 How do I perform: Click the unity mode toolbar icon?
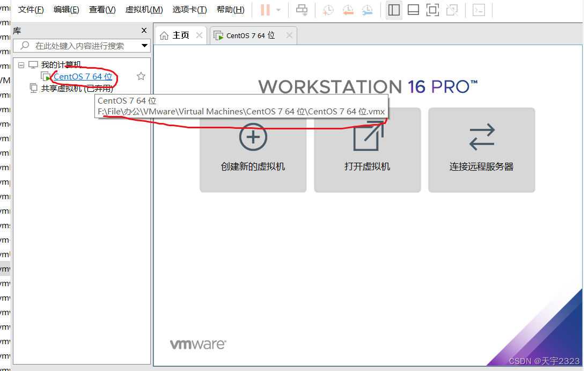click(x=452, y=10)
